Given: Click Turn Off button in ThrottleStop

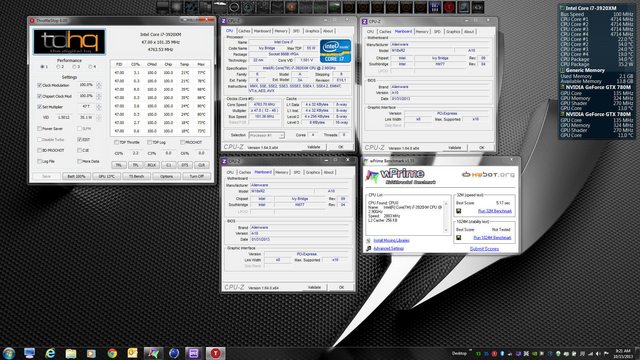Looking at the screenshot, I should pyautogui.click(x=196, y=176).
